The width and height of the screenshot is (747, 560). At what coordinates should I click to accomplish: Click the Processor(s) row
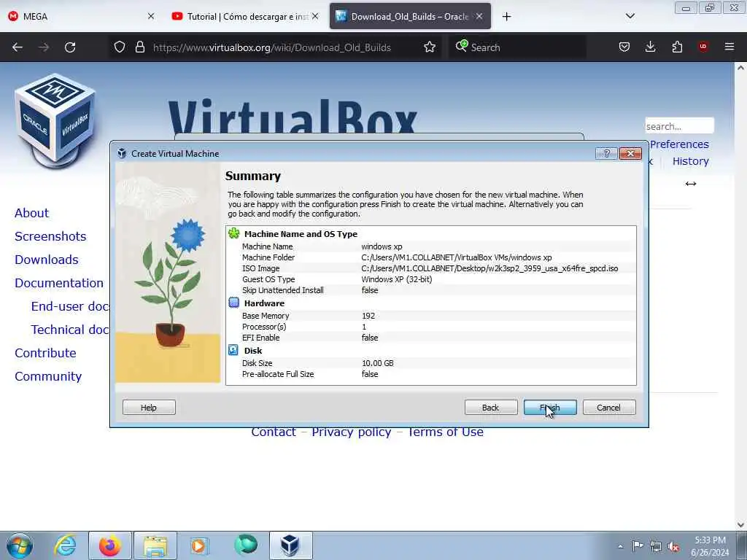[x=431, y=327]
